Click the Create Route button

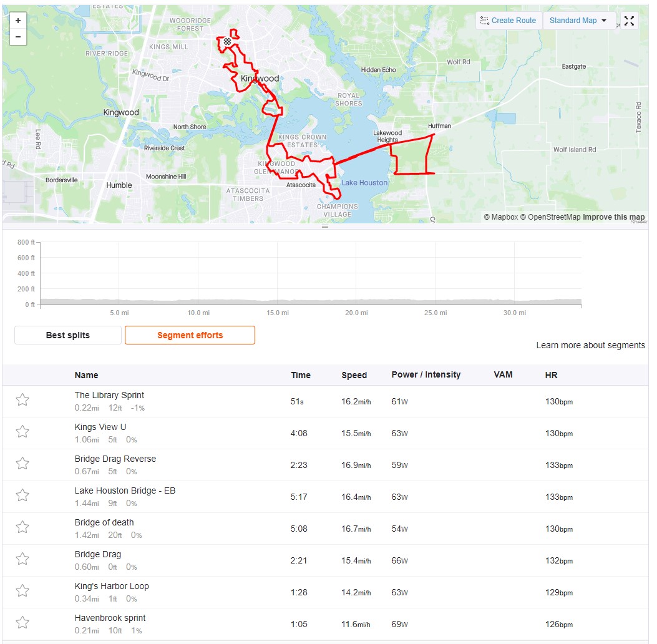click(x=509, y=21)
